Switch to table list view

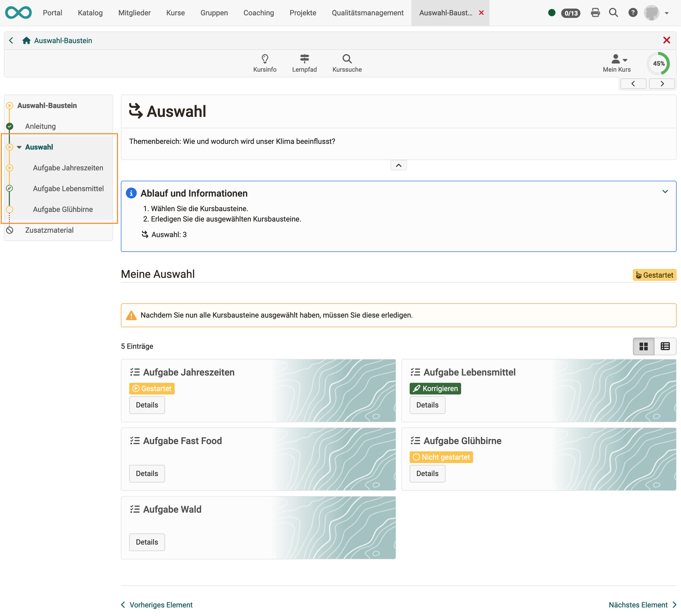665,346
